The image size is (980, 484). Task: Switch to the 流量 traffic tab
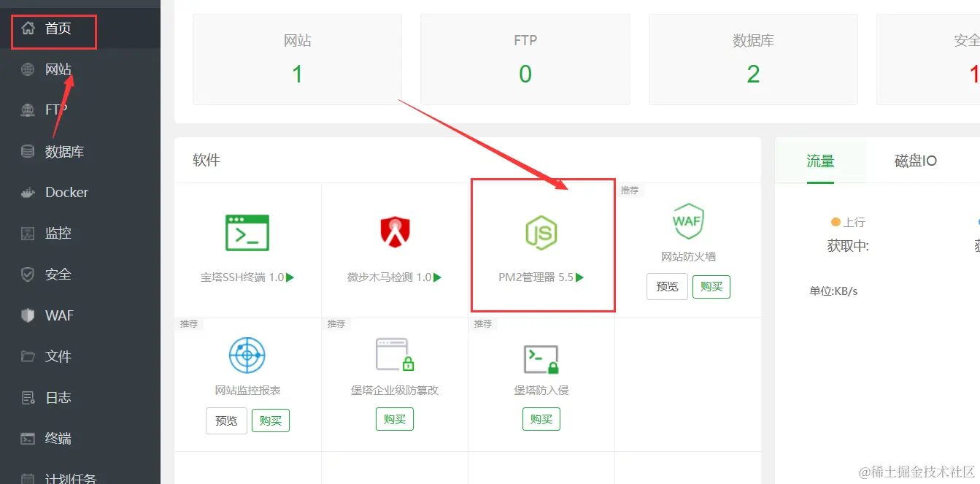coord(820,161)
